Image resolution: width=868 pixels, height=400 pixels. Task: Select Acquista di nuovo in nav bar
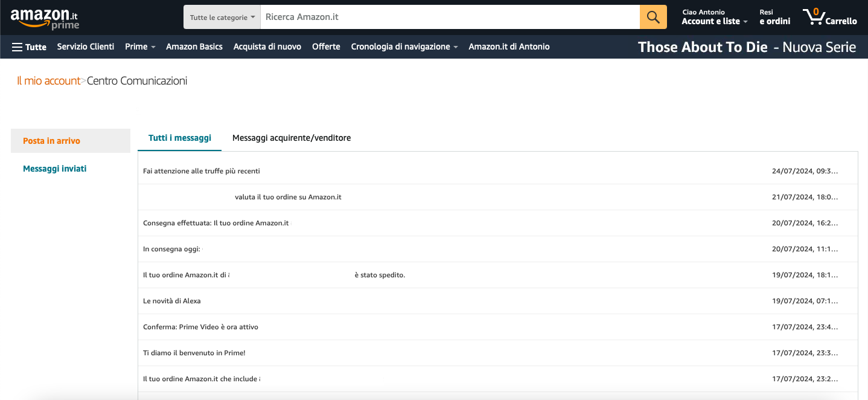267,47
